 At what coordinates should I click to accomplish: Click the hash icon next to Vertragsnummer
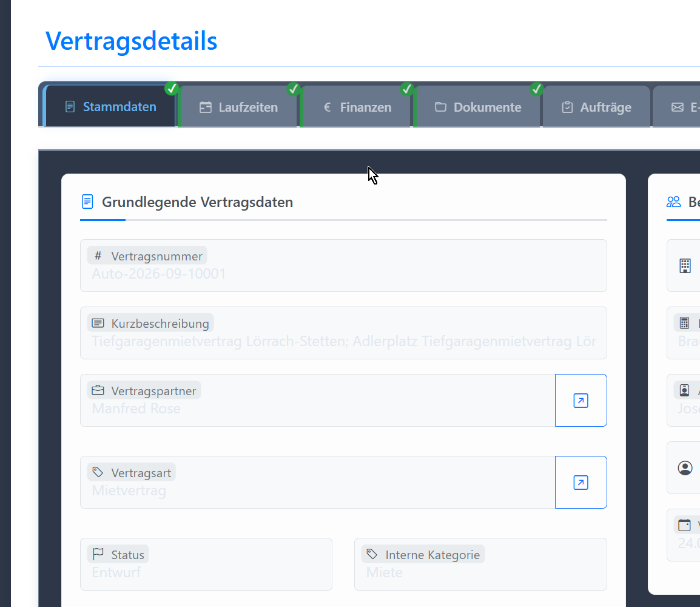point(98,256)
